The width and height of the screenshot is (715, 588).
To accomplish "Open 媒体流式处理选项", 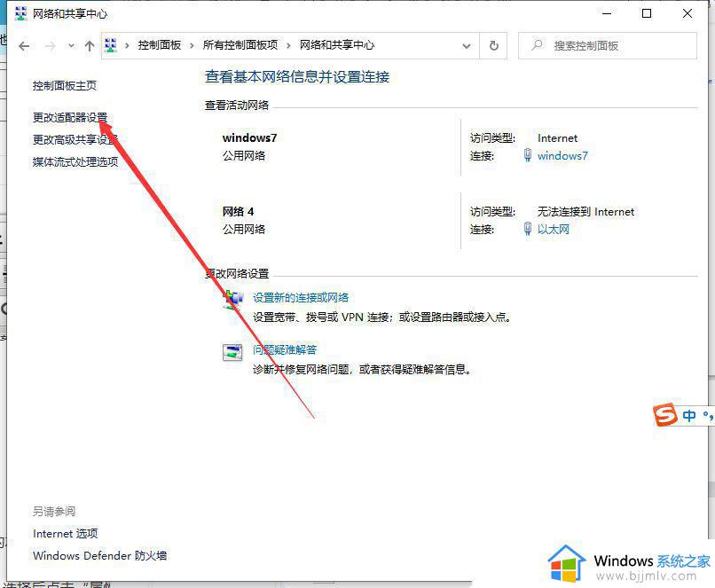I will tap(75, 161).
